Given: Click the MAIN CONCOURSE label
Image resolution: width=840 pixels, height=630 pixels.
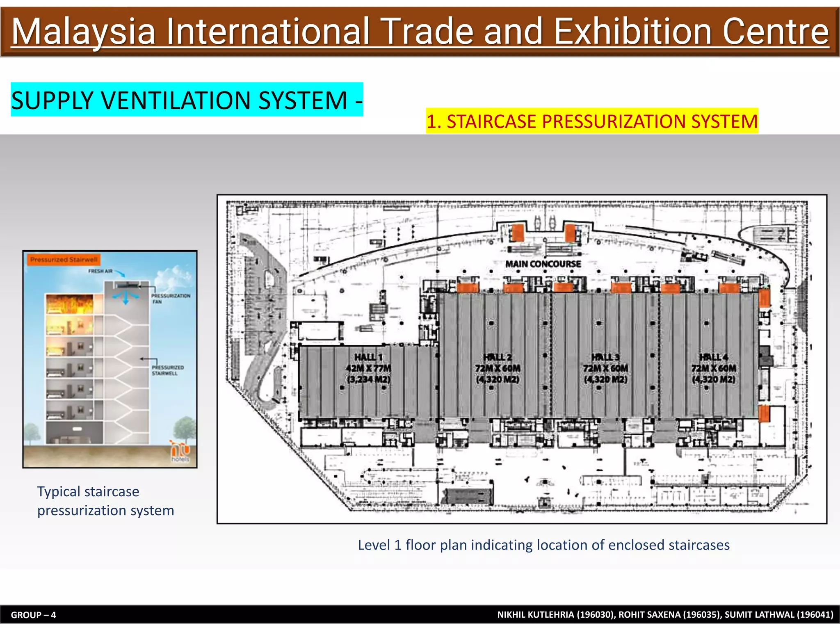Looking at the screenshot, I should coord(543,264).
